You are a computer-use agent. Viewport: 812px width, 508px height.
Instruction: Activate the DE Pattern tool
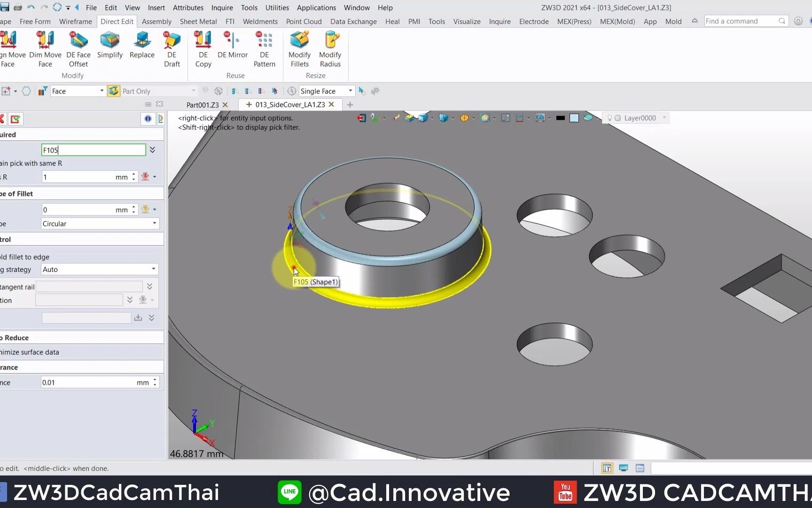pyautogui.click(x=264, y=47)
